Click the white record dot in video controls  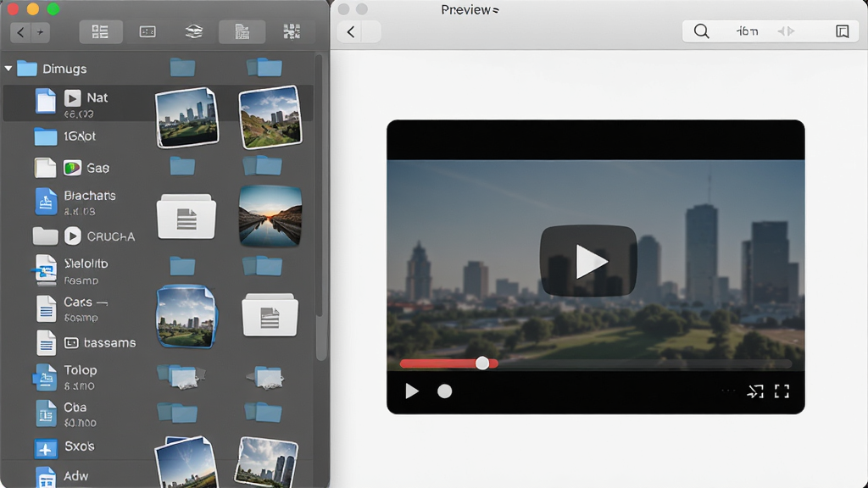coord(444,391)
